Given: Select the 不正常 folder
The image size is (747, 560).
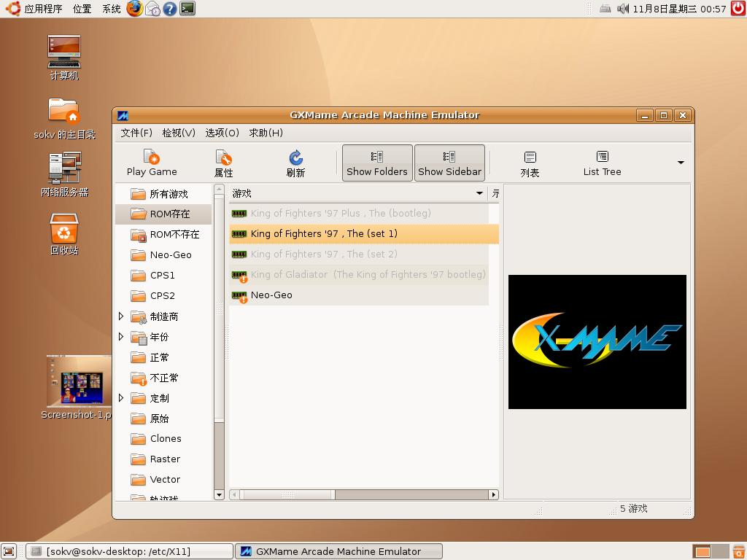Looking at the screenshot, I should 163,378.
